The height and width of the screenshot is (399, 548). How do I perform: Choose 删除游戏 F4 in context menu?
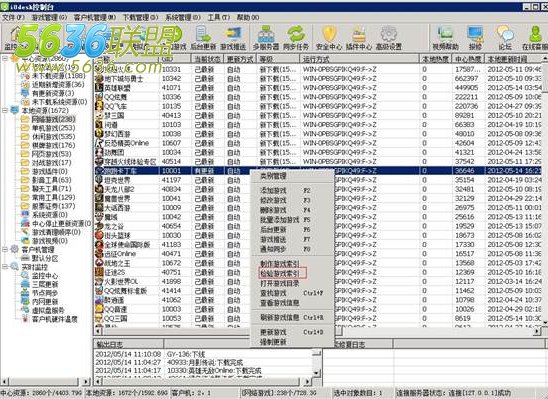coord(292,210)
